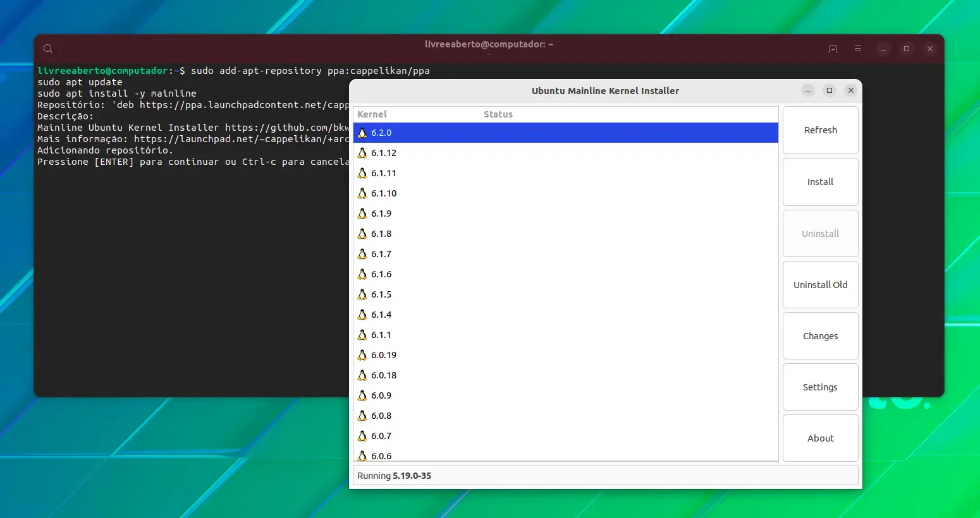Select kernel version 6.1.5 text
The width and height of the screenshot is (980, 518).
(x=381, y=294)
